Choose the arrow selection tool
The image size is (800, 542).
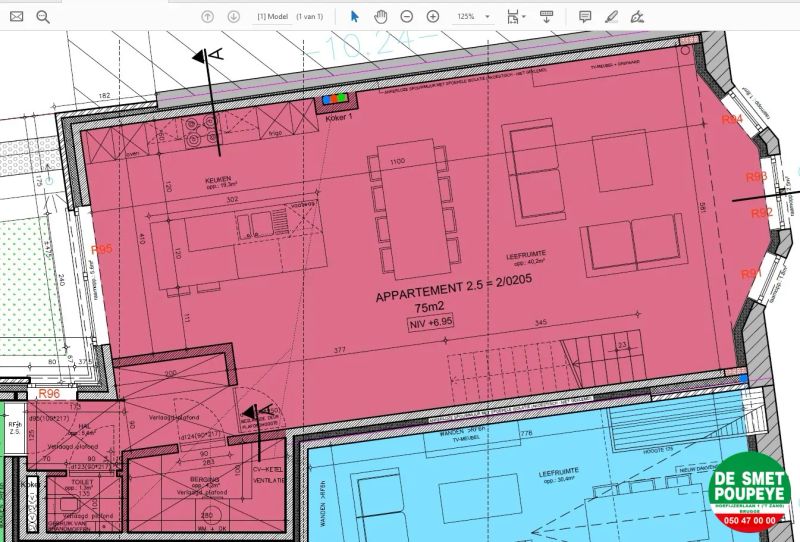click(x=354, y=16)
